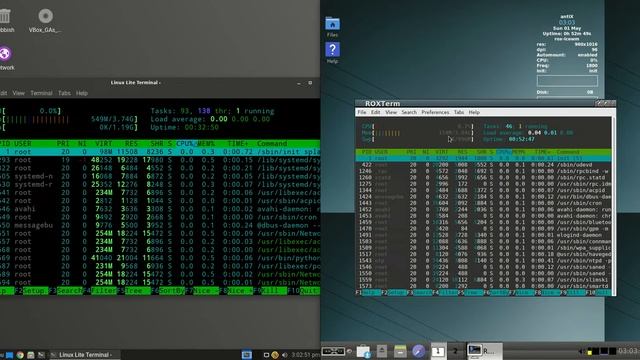Click the TIME+ column header in Linux Lite htop
Image resolution: width=640 pixels, height=360 pixels.
pos(238,144)
